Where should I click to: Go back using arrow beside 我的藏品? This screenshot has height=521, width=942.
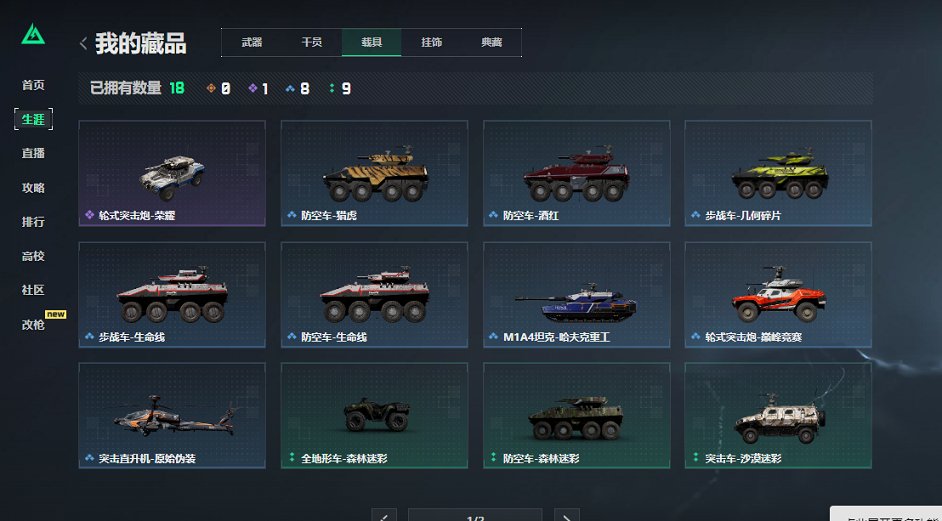(x=84, y=43)
